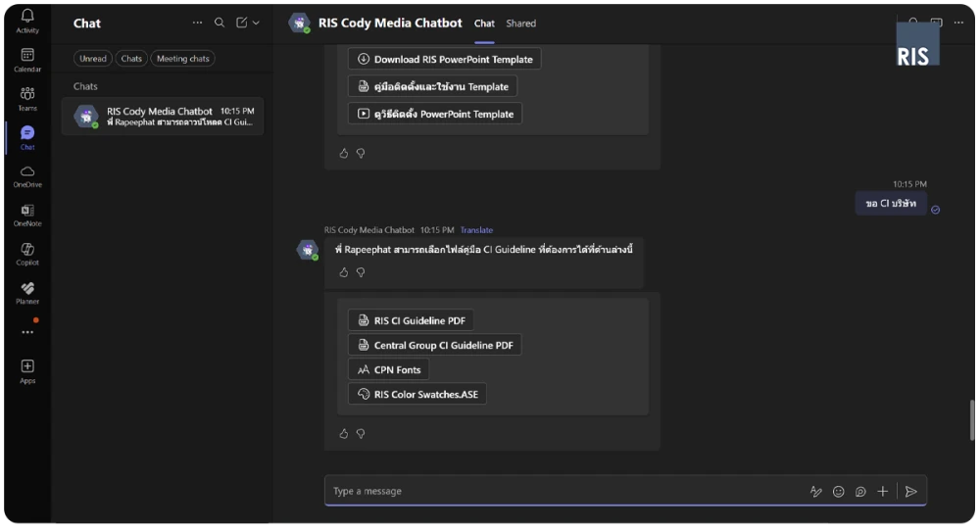Open message formatting options
Image resolution: width=980 pixels, height=530 pixels.
pyautogui.click(x=815, y=491)
